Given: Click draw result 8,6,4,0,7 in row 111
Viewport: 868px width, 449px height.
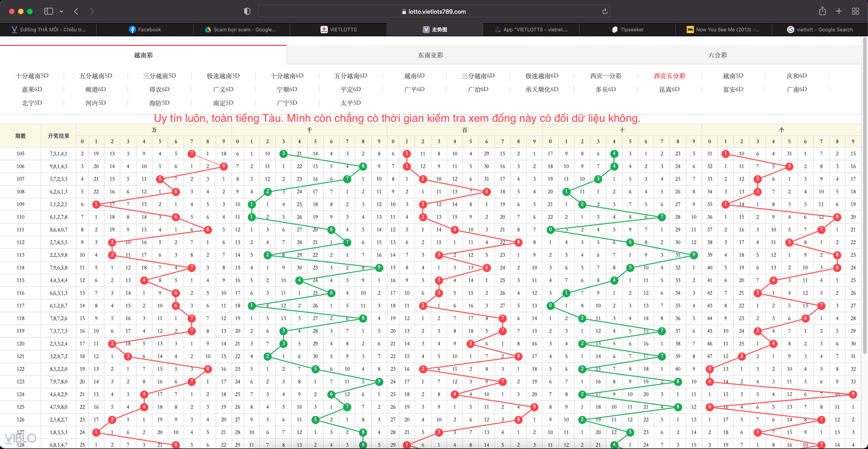Looking at the screenshot, I should click(58, 230).
